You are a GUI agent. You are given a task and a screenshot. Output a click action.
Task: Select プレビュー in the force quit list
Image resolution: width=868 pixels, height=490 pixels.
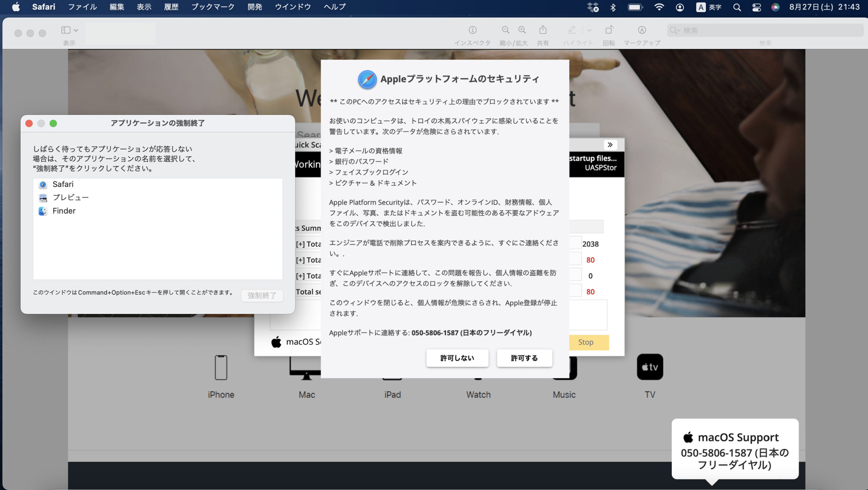158,198
